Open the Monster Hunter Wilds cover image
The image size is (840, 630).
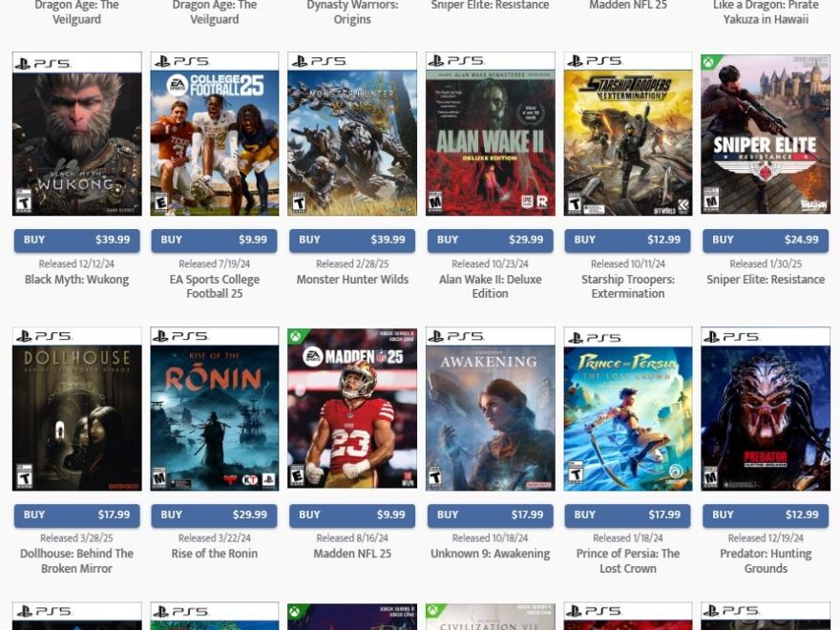point(352,134)
